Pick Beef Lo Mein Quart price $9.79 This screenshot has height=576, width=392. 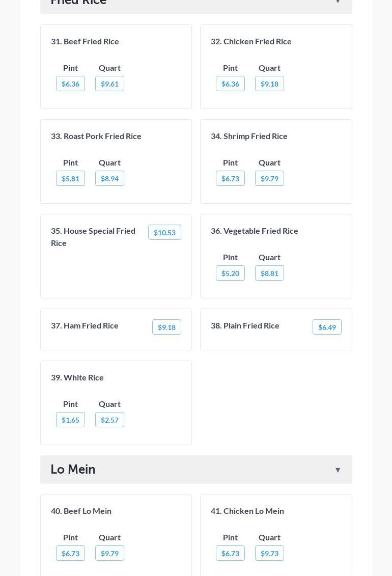[109, 554]
